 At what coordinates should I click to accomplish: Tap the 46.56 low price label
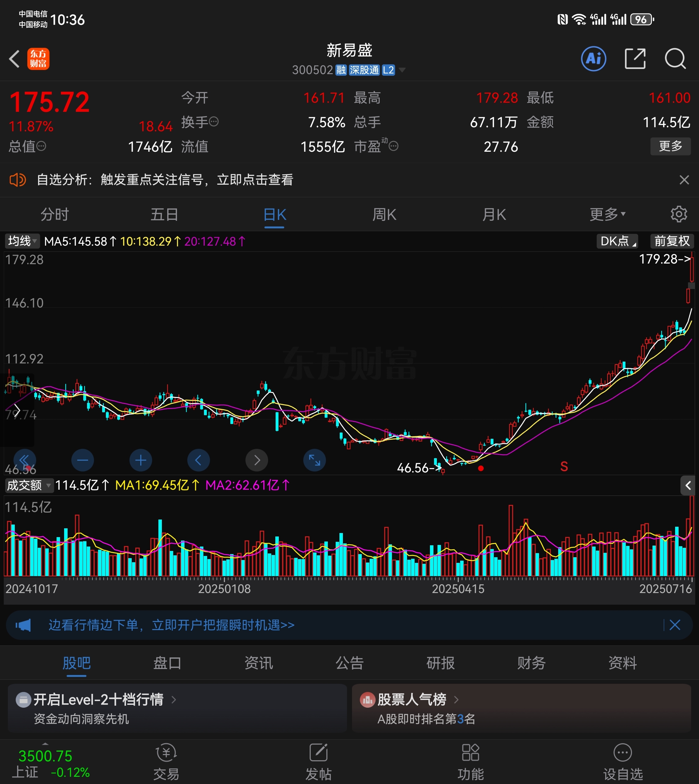419,468
